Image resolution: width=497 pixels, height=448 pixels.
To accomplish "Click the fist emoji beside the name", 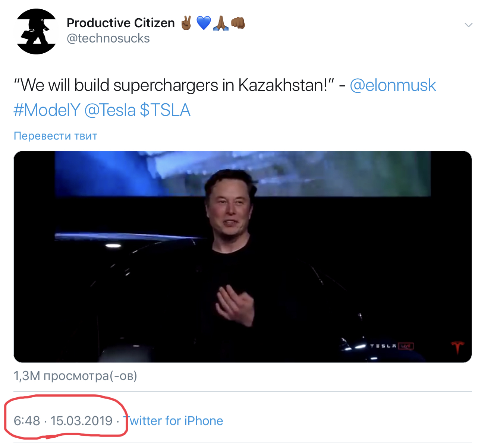I will (238, 23).
